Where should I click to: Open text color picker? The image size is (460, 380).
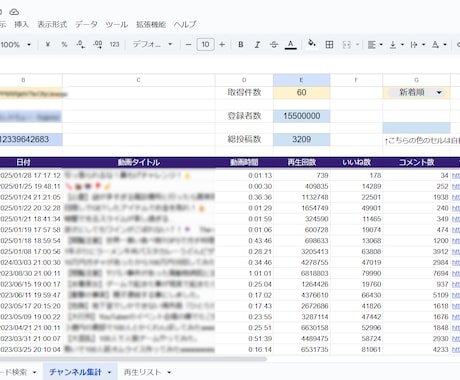point(291,44)
